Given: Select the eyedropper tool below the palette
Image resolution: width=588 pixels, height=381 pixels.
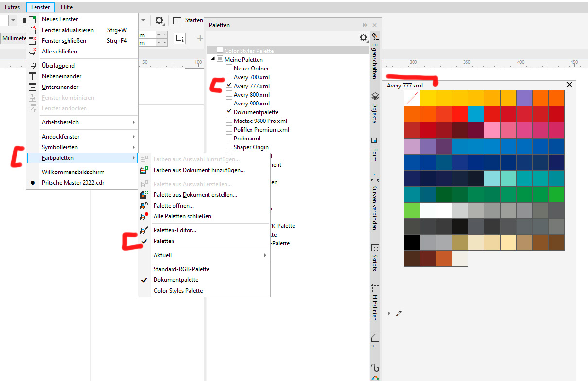Looking at the screenshot, I should click(399, 314).
